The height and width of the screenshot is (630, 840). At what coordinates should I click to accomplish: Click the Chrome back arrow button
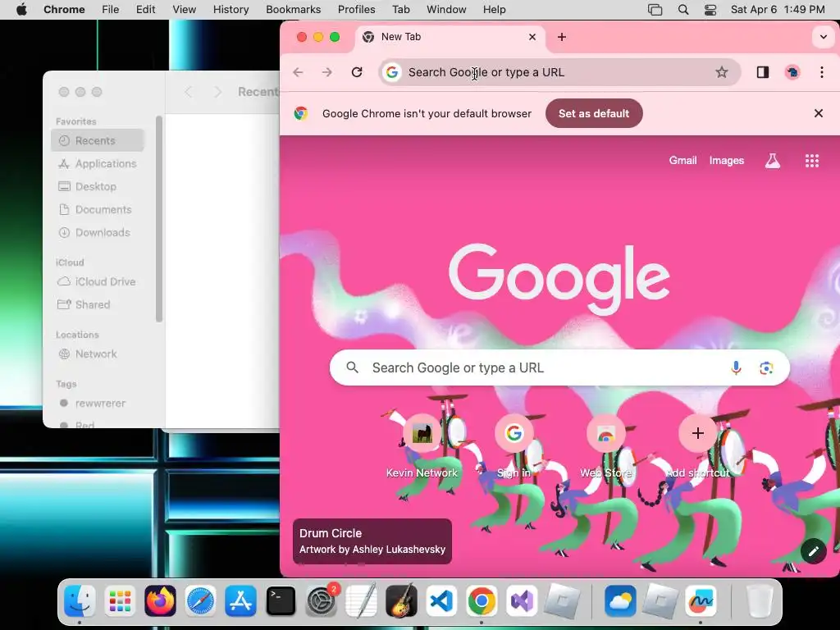pos(298,72)
